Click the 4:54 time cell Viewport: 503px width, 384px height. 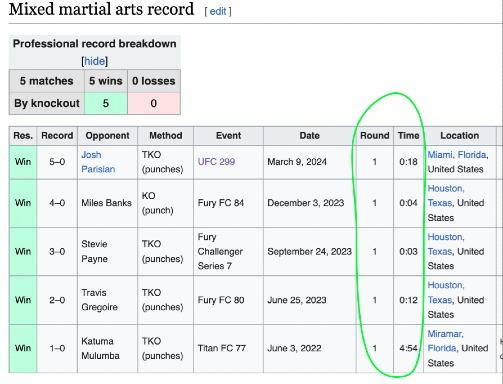[408, 348]
